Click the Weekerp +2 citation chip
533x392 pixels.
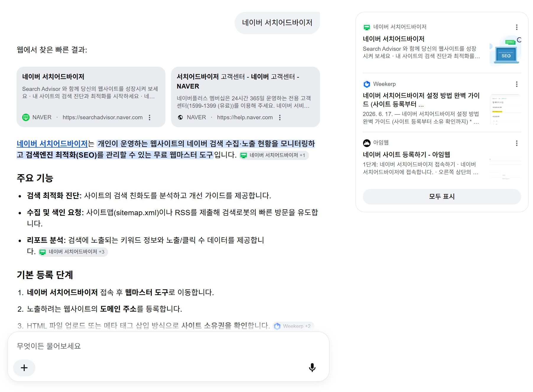[293, 326]
